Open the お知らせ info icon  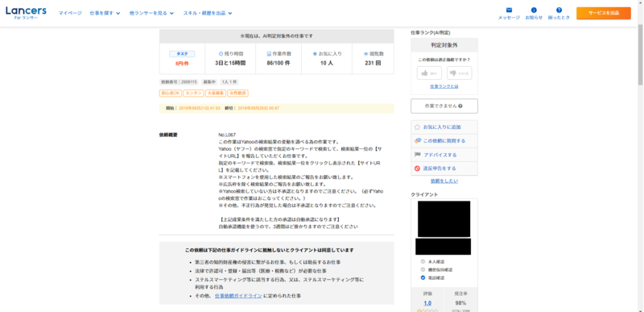(534, 10)
